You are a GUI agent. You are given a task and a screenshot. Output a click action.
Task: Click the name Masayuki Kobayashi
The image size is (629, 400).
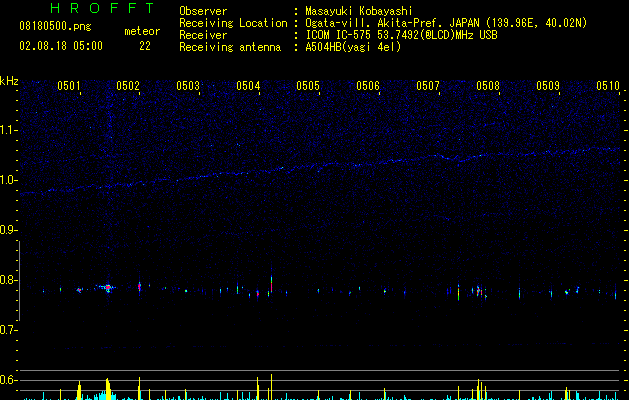coord(359,11)
